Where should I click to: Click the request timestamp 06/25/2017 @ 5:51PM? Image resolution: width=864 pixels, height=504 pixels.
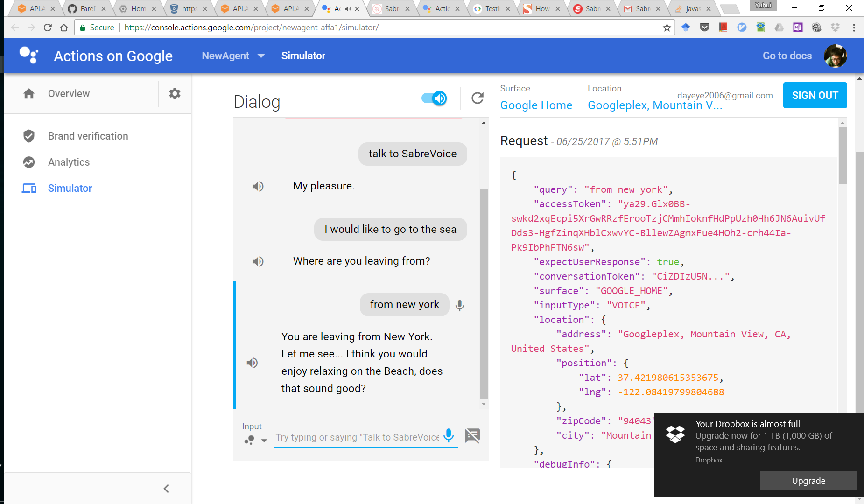[x=607, y=142]
